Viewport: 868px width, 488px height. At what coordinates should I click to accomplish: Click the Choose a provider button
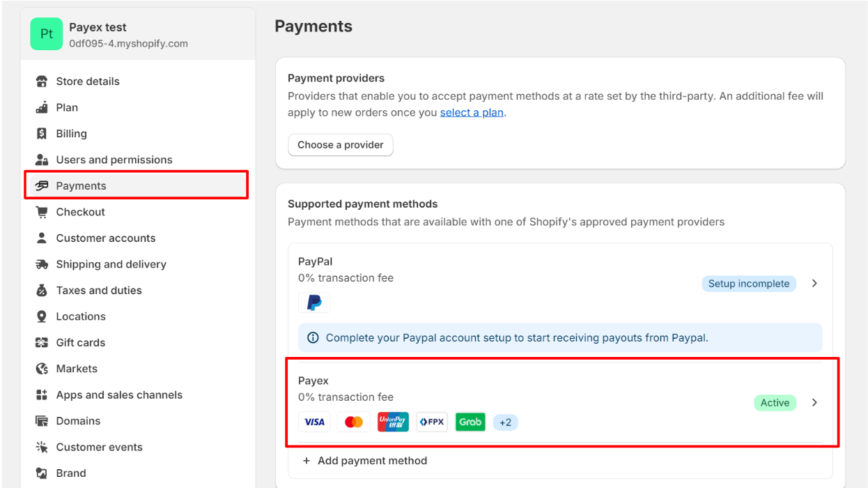click(341, 145)
